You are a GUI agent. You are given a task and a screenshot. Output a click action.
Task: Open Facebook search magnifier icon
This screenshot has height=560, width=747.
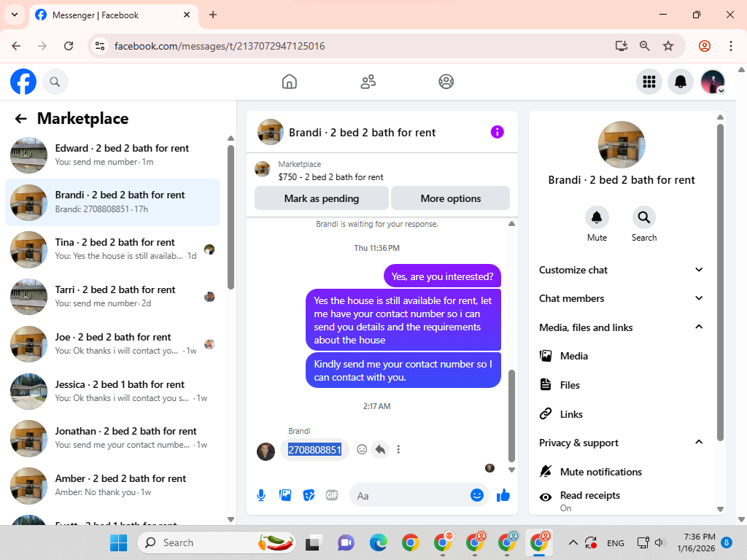[x=55, y=82]
